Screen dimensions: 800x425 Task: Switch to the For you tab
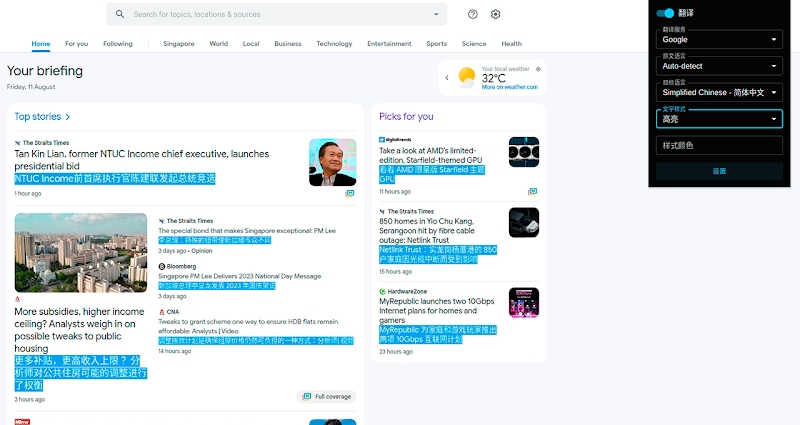(77, 44)
